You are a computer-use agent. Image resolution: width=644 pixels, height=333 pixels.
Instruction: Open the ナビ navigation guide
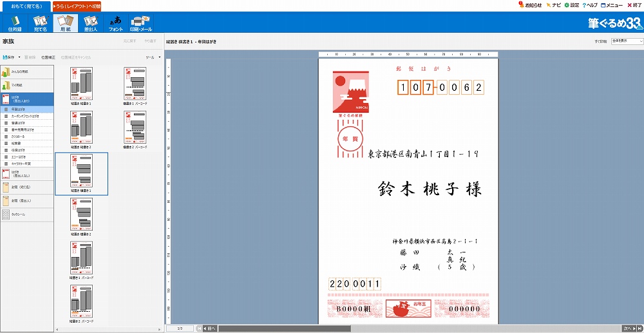pos(554,5)
